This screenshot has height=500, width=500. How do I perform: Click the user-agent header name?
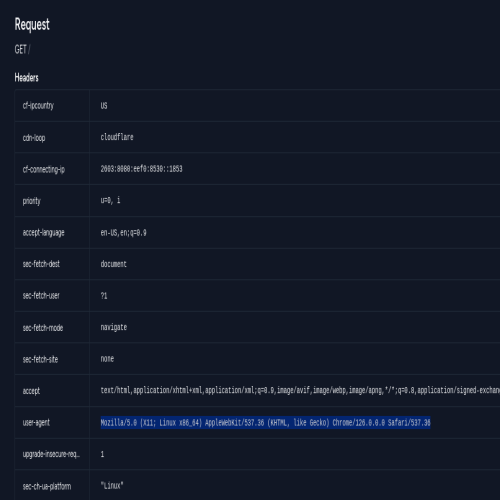pyautogui.click(x=36, y=423)
